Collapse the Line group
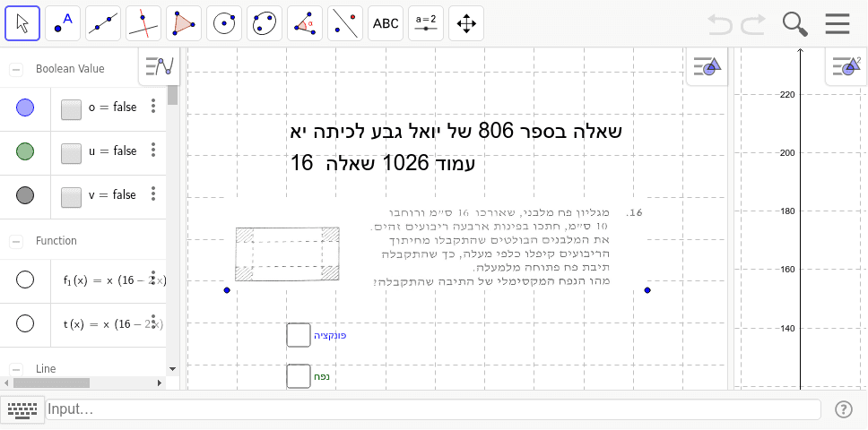Image resolution: width=868 pixels, height=430 pixels. point(16,369)
